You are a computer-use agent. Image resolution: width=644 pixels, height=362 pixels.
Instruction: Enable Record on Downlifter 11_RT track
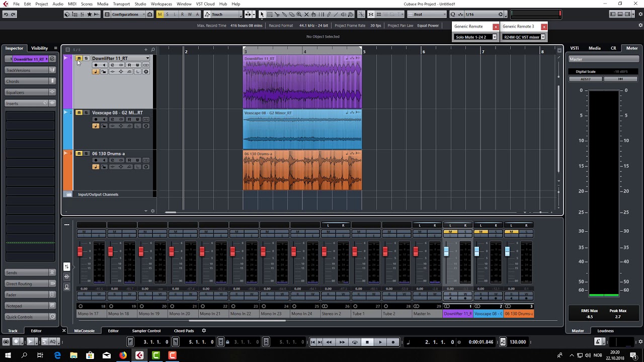coord(96,65)
